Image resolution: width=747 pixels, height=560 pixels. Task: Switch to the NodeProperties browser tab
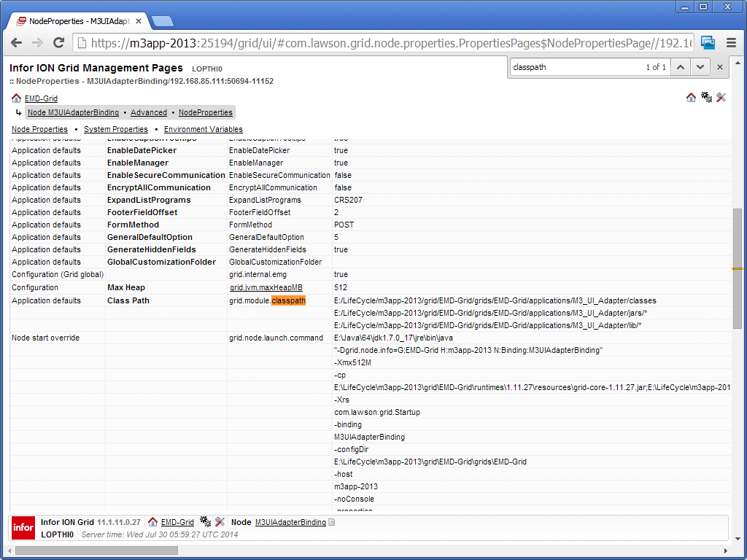click(x=79, y=22)
